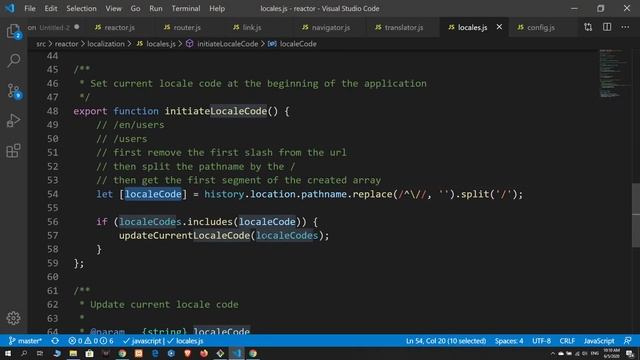Image resolution: width=640 pixels, height=360 pixels.
Task: Click the javascript linter status item
Action: tap(142, 341)
